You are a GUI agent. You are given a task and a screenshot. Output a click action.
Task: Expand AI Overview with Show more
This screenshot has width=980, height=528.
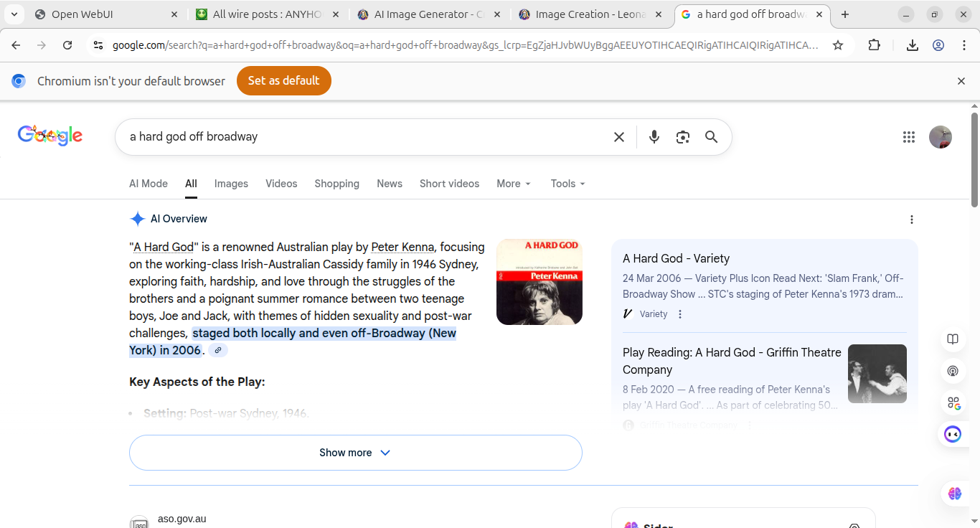[355, 453]
